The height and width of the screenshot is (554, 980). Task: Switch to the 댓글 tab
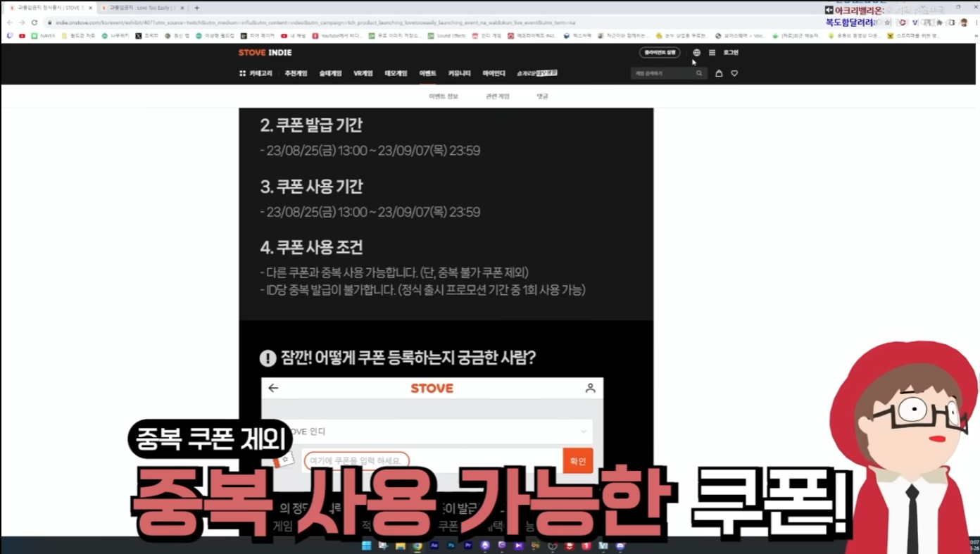(x=542, y=96)
